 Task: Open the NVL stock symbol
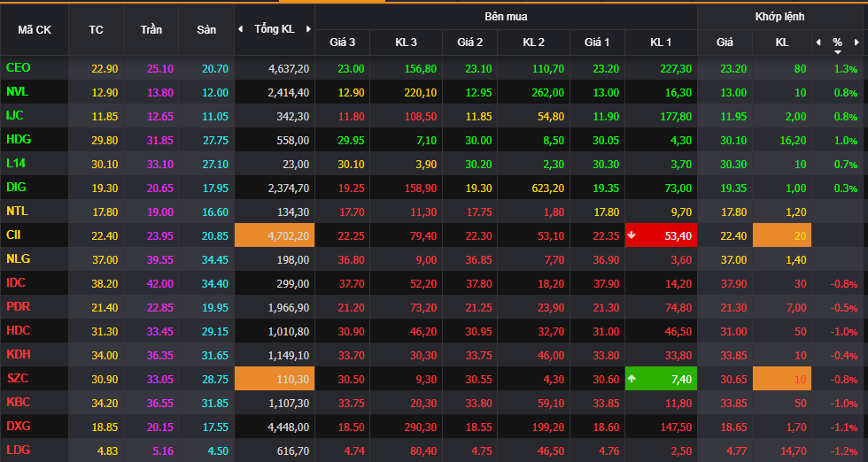click(x=18, y=92)
